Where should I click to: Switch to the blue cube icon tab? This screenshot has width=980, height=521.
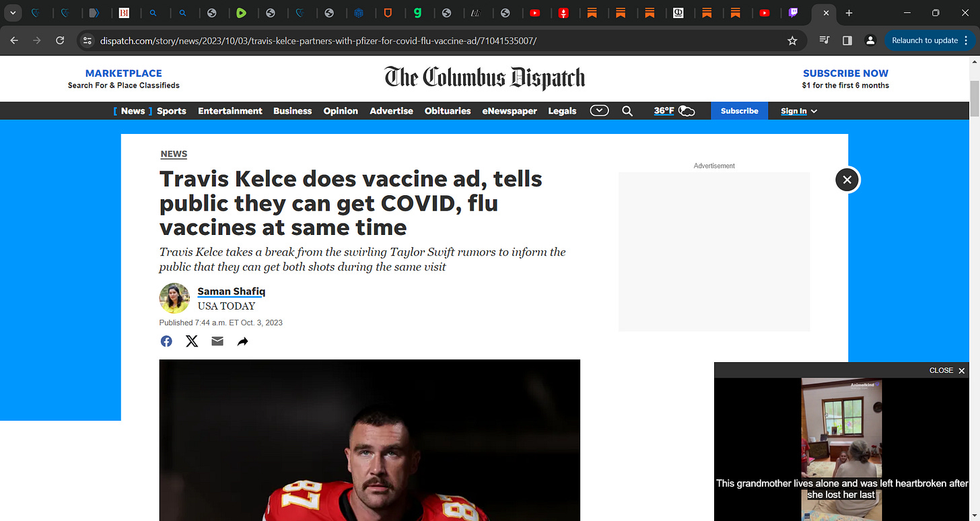(x=359, y=13)
